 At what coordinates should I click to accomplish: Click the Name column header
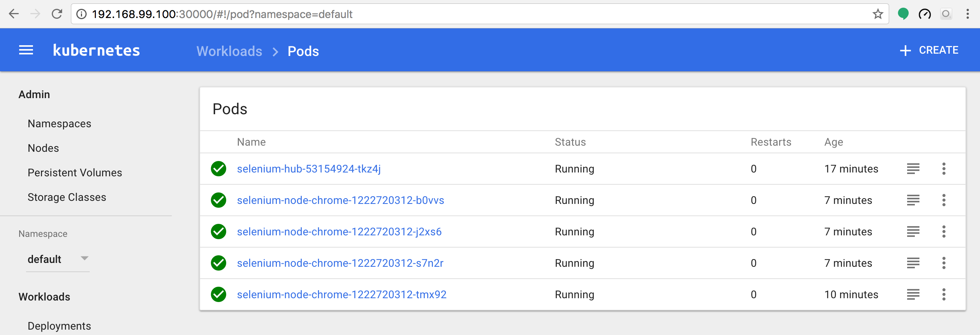251,142
